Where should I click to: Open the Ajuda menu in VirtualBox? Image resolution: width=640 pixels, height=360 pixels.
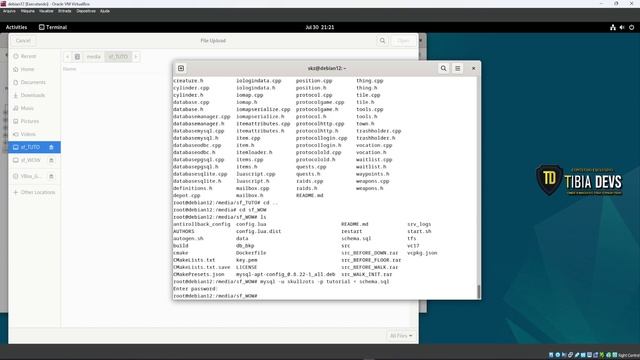coord(104,11)
